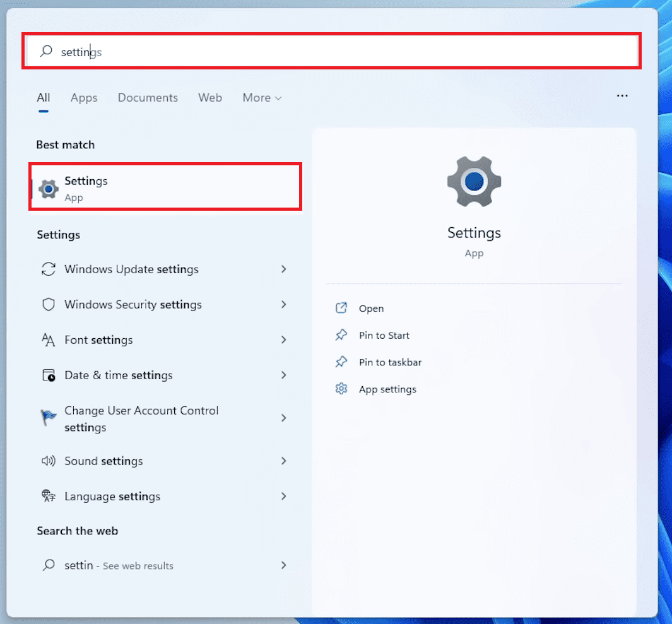Switch to the Documents tab
672x624 pixels.
pyautogui.click(x=147, y=98)
